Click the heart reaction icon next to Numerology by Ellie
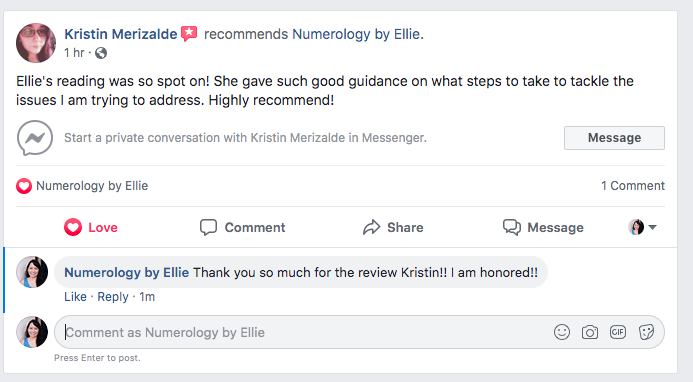Viewport: 693px width, 382px height. tap(24, 186)
